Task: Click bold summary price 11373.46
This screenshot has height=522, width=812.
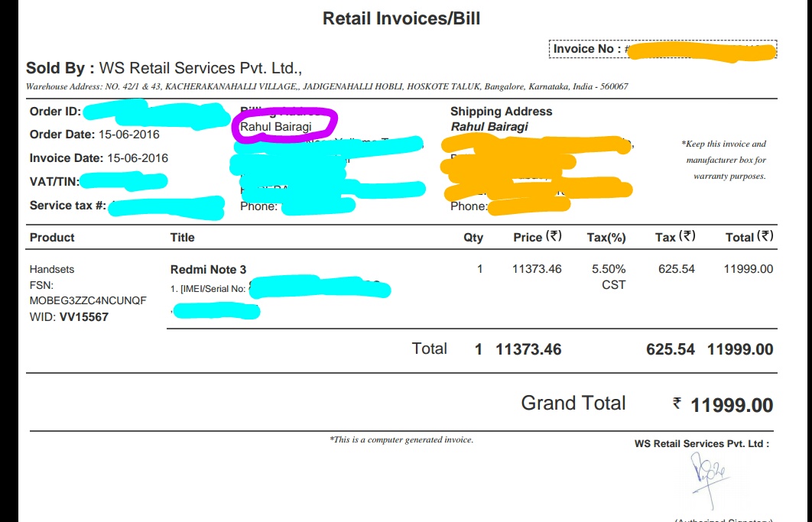Action: [528, 349]
